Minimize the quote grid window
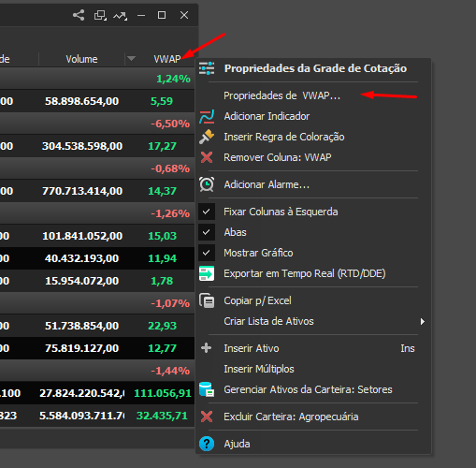The image size is (476, 468). [141, 15]
